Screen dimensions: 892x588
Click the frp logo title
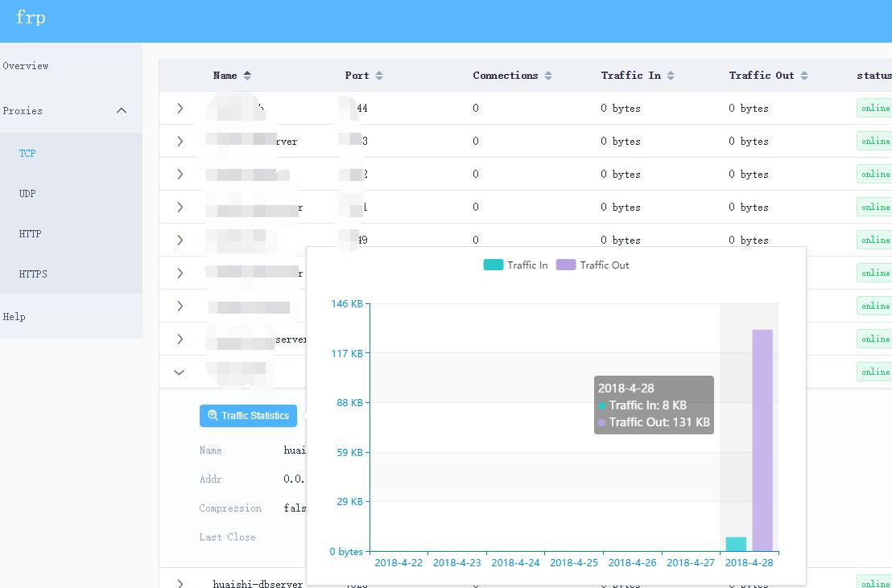tap(31, 18)
